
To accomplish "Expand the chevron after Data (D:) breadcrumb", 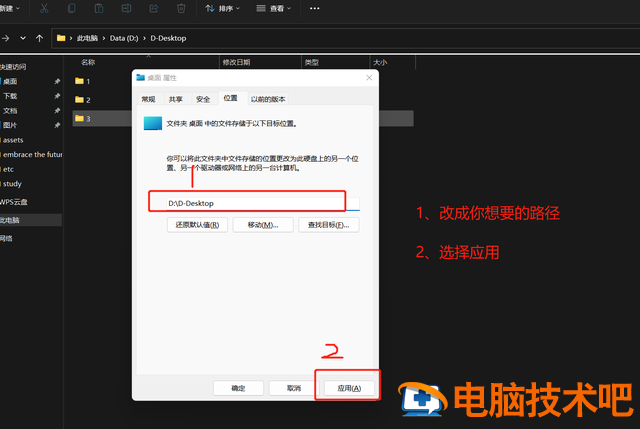I will point(144,38).
